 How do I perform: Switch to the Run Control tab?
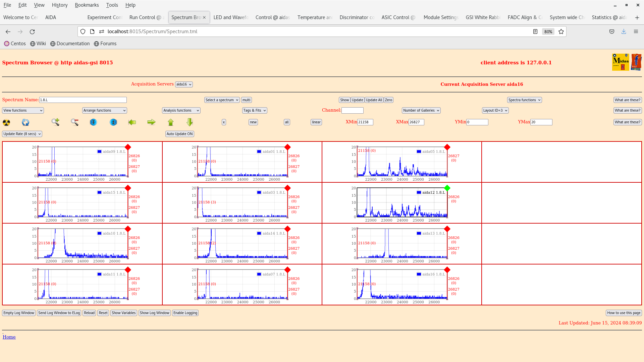pyautogui.click(x=145, y=17)
